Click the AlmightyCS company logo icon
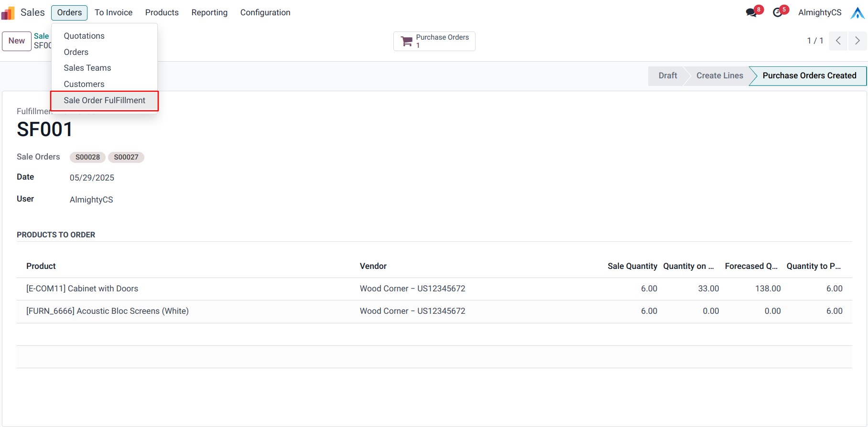868x427 pixels. tap(857, 13)
